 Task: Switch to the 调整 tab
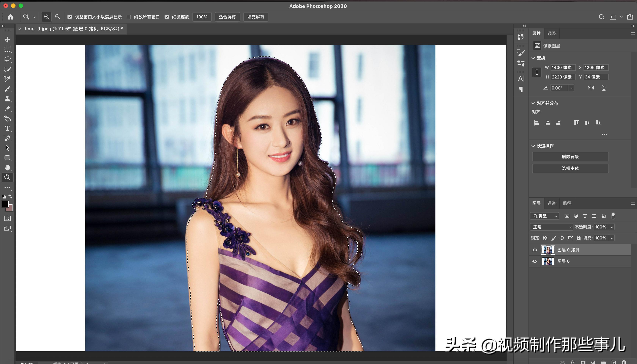click(x=551, y=34)
